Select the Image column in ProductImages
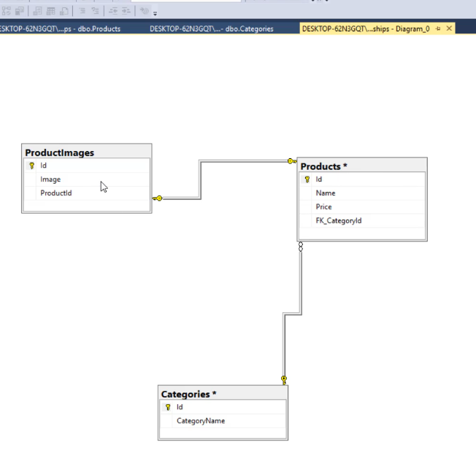476x461 pixels. tap(87, 179)
